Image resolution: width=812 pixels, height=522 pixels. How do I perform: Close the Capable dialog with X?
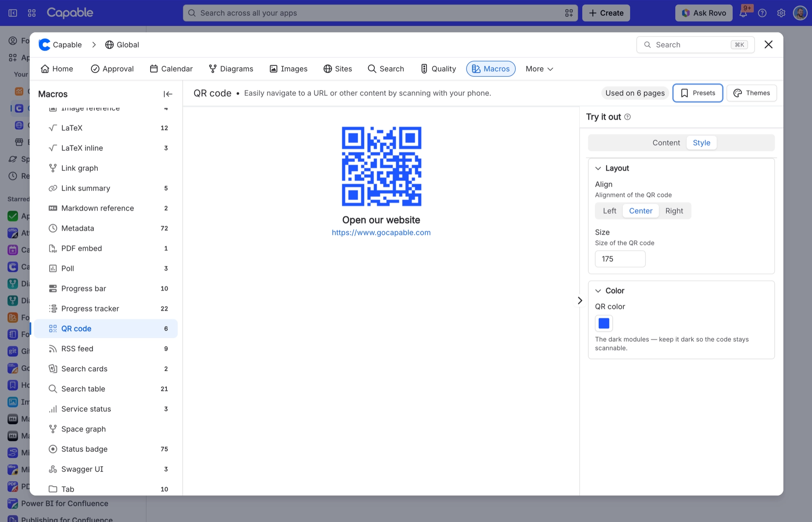pyautogui.click(x=768, y=45)
